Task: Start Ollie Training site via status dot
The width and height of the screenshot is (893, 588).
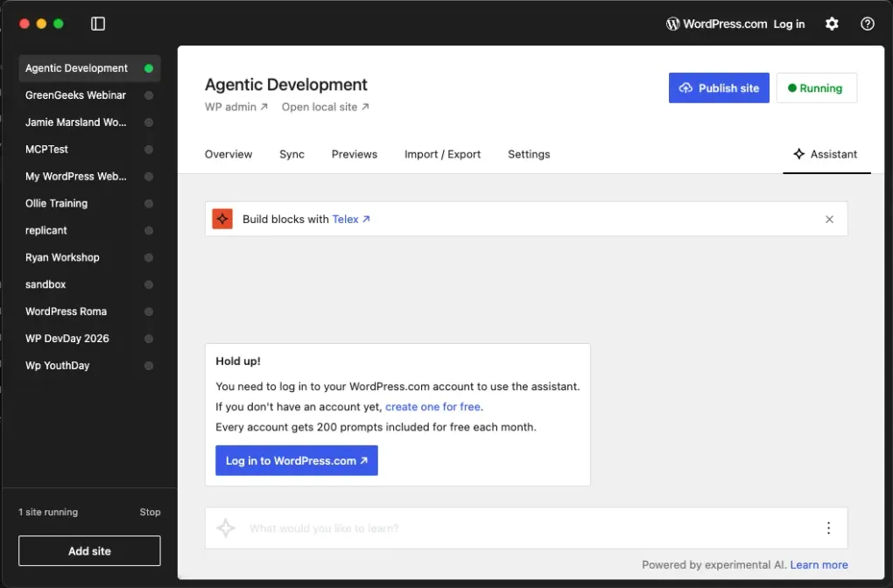Action: point(149,203)
